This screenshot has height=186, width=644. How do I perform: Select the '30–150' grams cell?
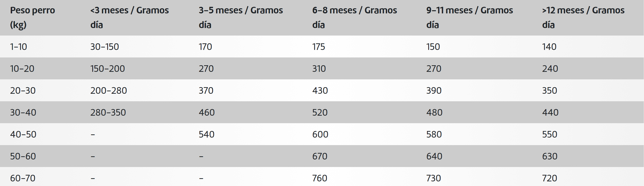[x=104, y=47]
